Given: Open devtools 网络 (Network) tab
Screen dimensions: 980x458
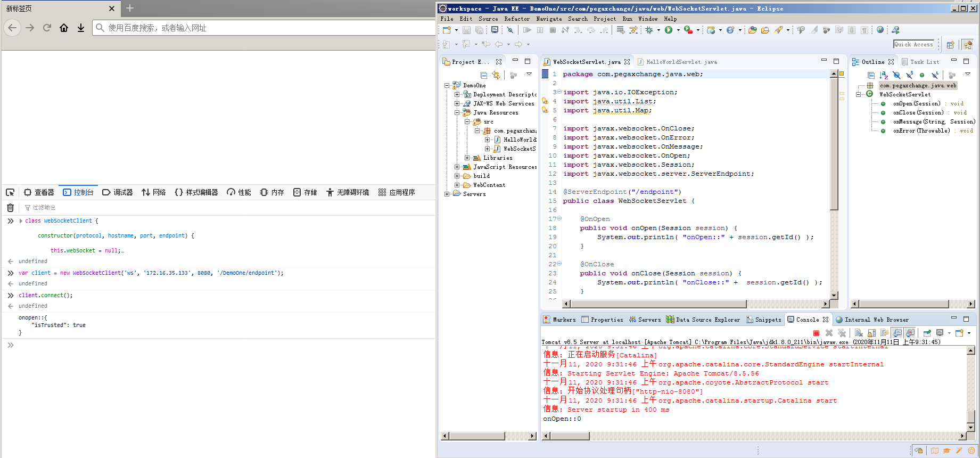Looking at the screenshot, I should tap(154, 192).
